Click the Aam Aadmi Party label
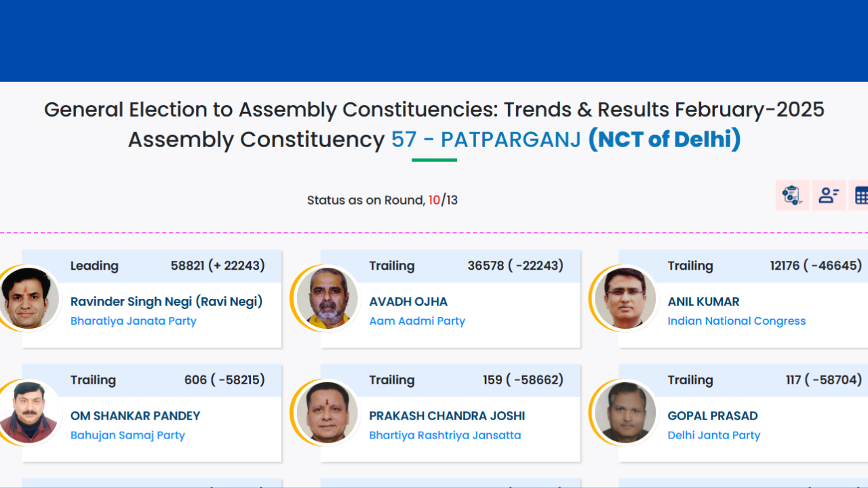Image resolution: width=868 pixels, height=488 pixels. point(417,321)
